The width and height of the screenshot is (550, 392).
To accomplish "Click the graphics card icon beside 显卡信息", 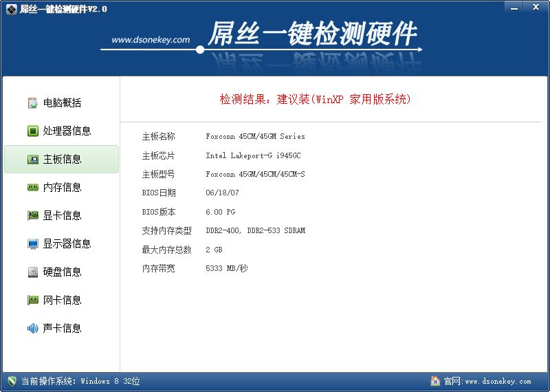I will pyautogui.click(x=32, y=215).
